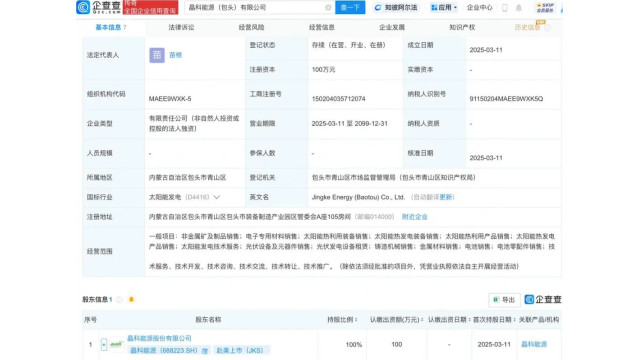Sort by the 持股比例 column header
Screen dimensions: 640x360
[x=342, y=320]
